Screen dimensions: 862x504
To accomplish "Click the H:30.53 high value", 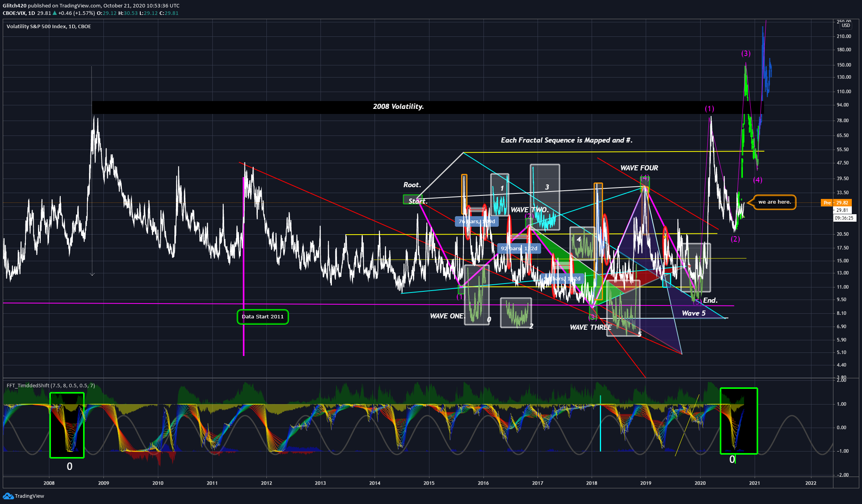I will click(x=128, y=13).
